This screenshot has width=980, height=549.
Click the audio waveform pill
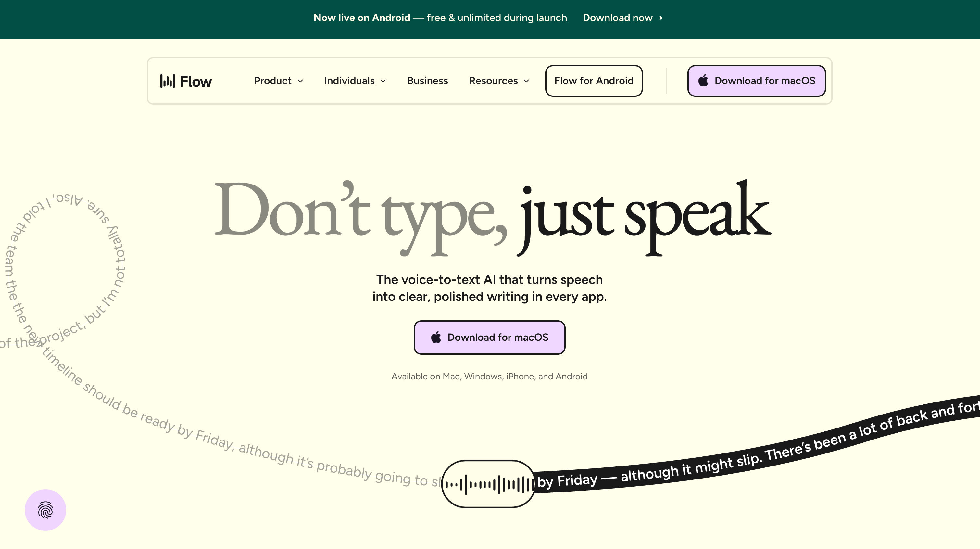[488, 484]
